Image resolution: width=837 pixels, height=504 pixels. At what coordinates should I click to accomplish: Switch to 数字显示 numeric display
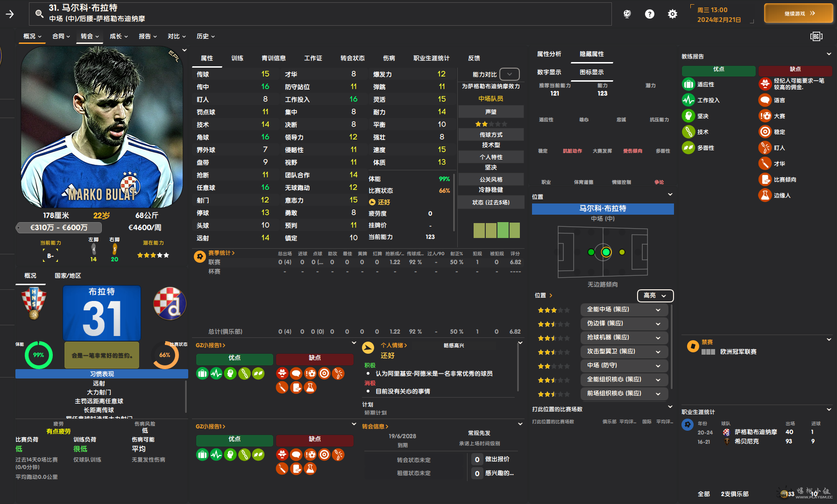tap(549, 72)
